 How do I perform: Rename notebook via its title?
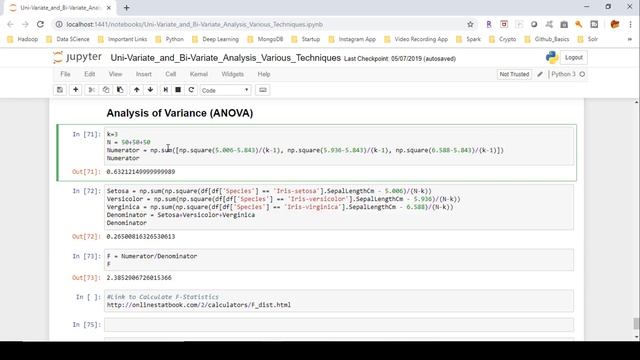tap(225, 58)
